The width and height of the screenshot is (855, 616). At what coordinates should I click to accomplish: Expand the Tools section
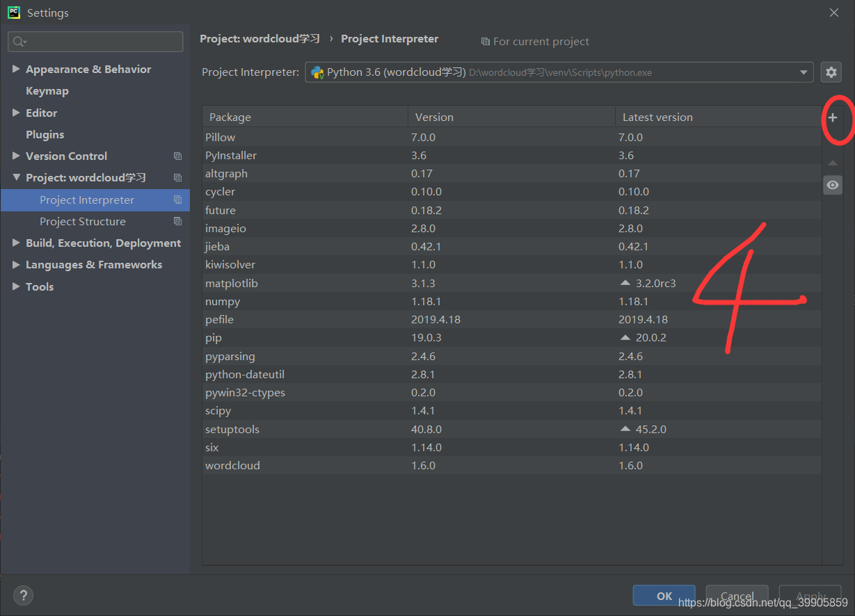(16, 286)
